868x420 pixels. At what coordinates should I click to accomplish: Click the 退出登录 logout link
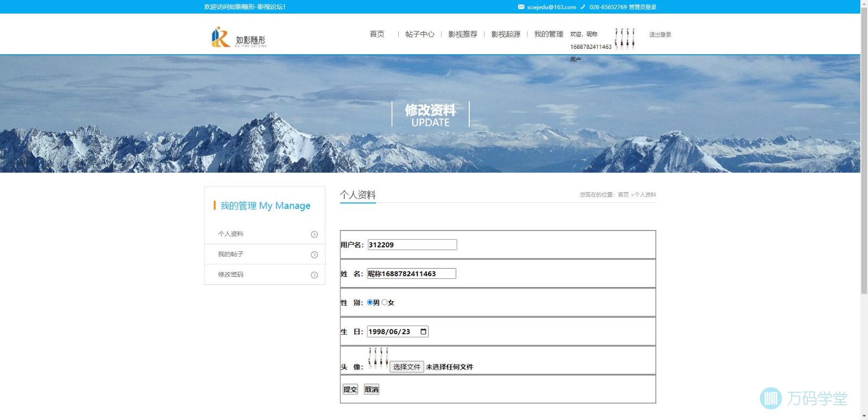pyautogui.click(x=660, y=35)
